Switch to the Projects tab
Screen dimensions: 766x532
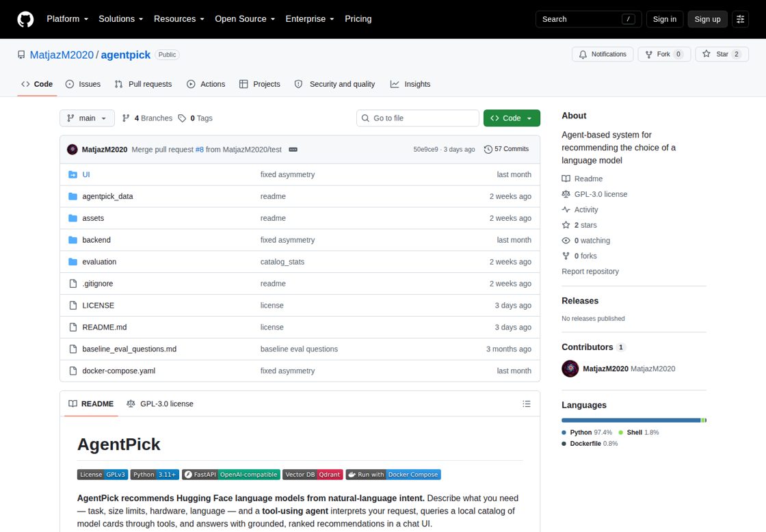coord(260,84)
